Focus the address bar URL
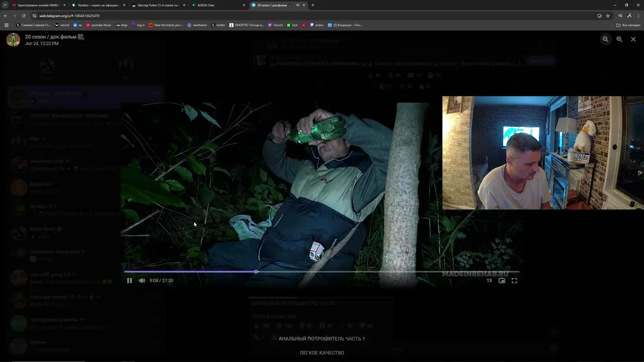The image size is (644, 362). coord(69,16)
